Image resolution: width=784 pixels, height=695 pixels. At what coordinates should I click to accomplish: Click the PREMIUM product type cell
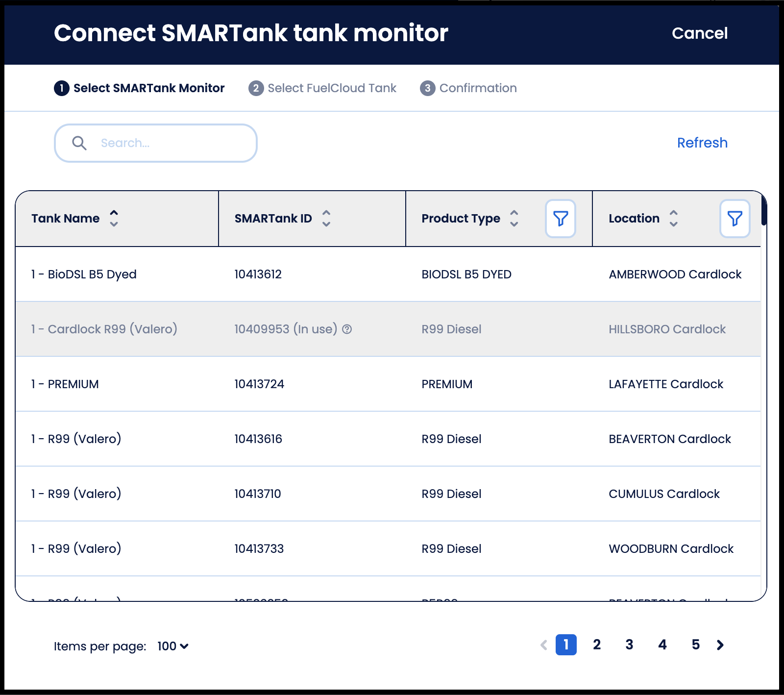click(x=447, y=384)
